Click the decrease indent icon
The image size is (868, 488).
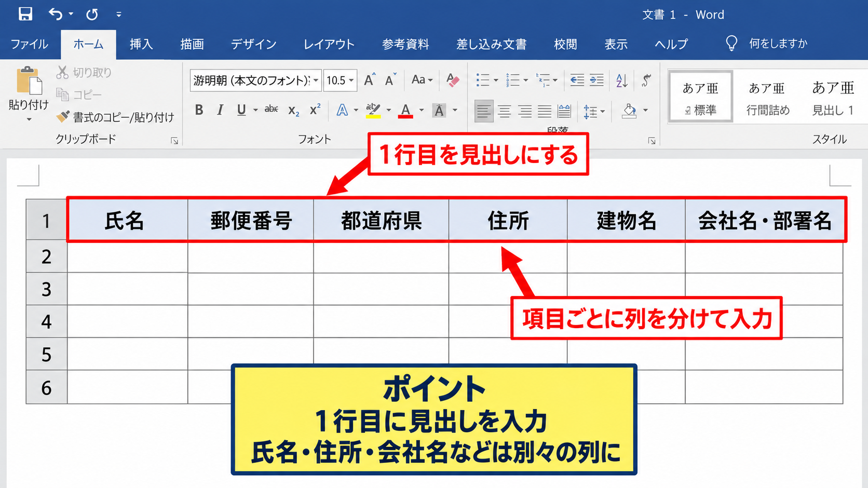point(577,80)
